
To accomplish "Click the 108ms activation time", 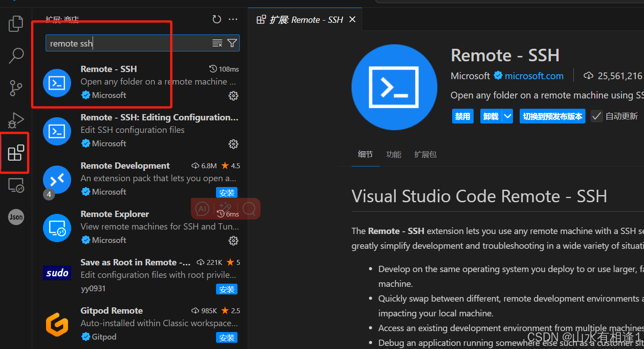I will point(224,69).
